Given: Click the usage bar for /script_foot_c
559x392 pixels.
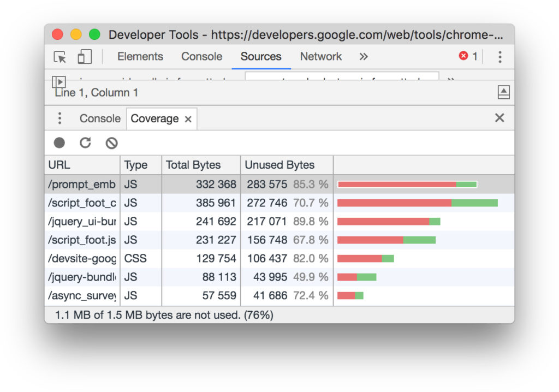Looking at the screenshot, I should click(418, 203).
